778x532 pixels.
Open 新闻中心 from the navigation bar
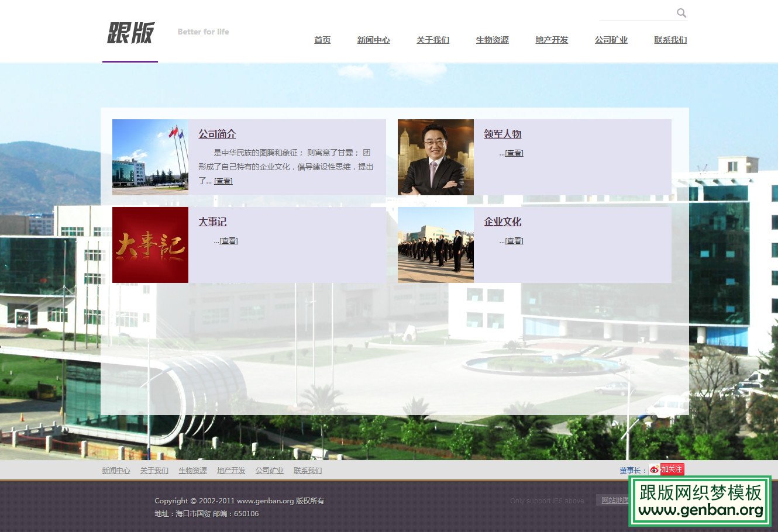coord(373,40)
